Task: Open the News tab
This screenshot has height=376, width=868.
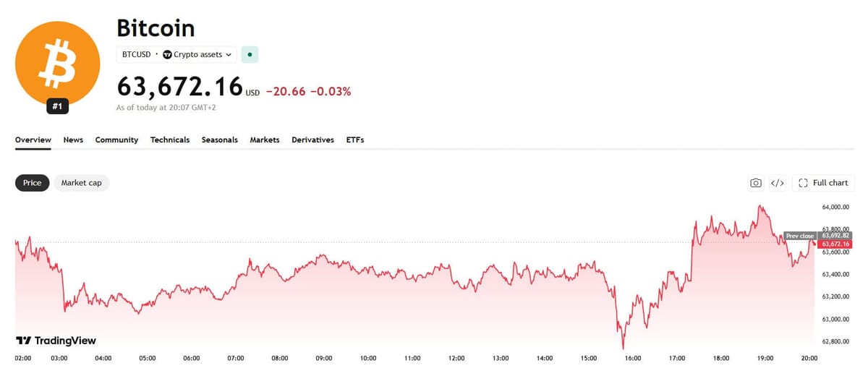Action: coord(73,140)
